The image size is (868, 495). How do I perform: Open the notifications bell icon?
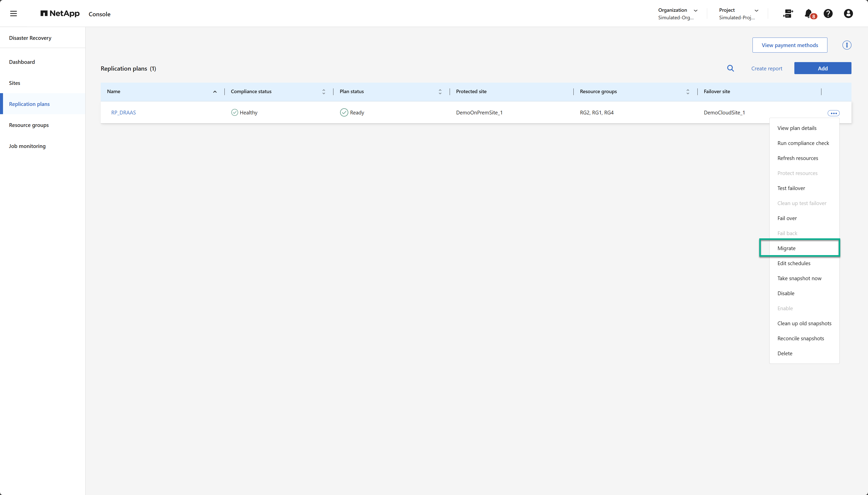[x=809, y=14]
